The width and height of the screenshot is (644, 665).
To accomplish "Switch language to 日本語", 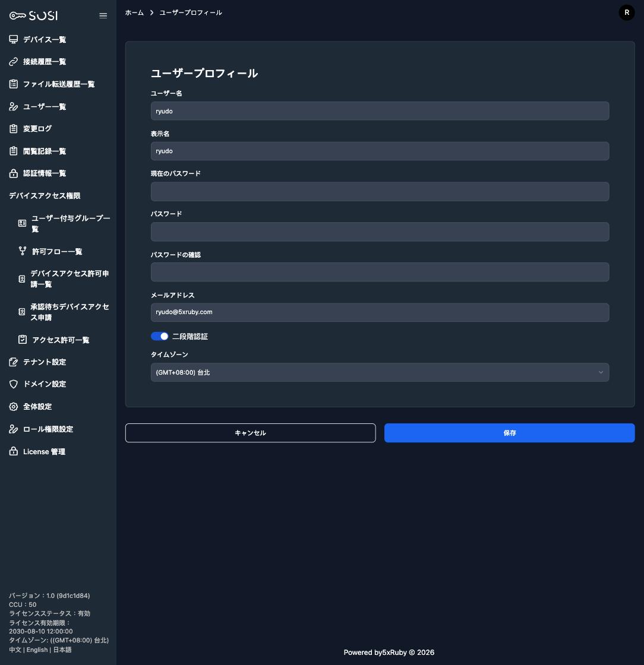I will [x=62, y=650].
